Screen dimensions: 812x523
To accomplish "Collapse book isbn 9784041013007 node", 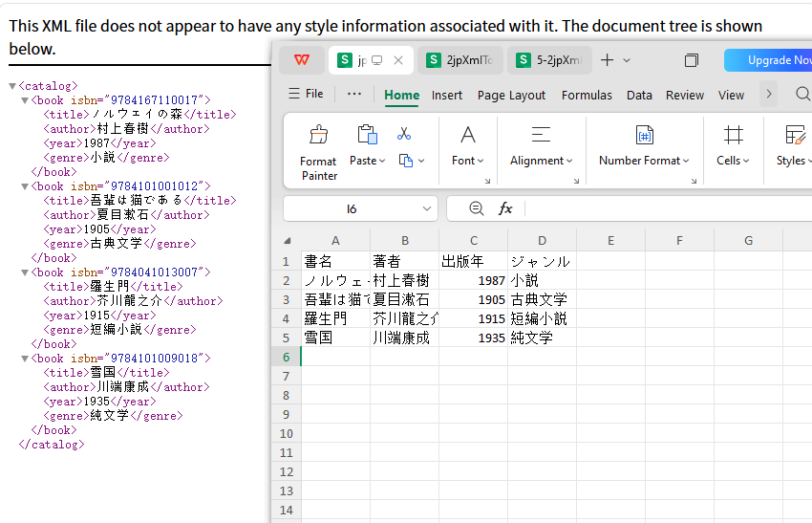I will pyautogui.click(x=24, y=272).
